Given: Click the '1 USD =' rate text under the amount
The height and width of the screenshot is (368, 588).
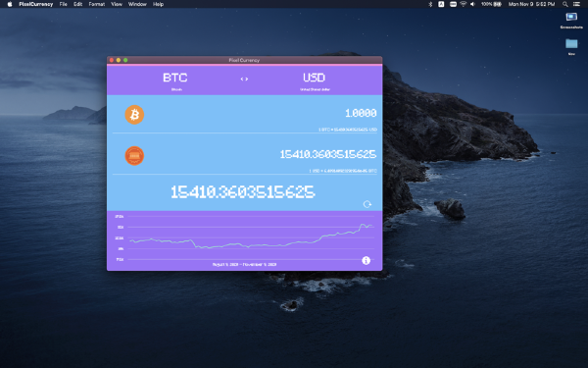Looking at the screenshot, I should (343, 171).
